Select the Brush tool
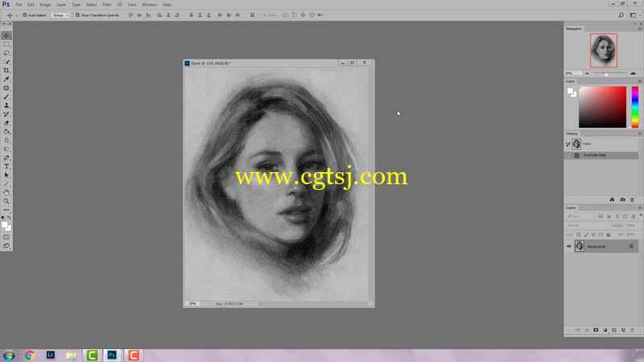Viewport: 644px width, 362px height. [x=6, y=97]
